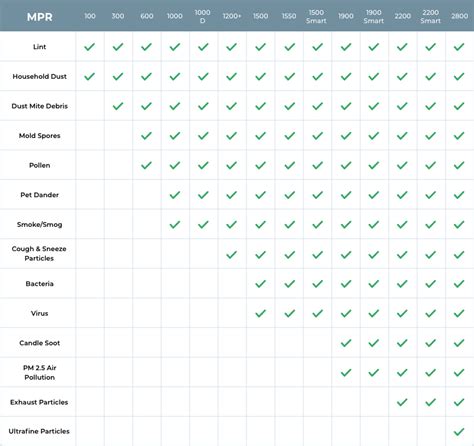Click the Pet Dander checkmark under 1000

[175, 195]
